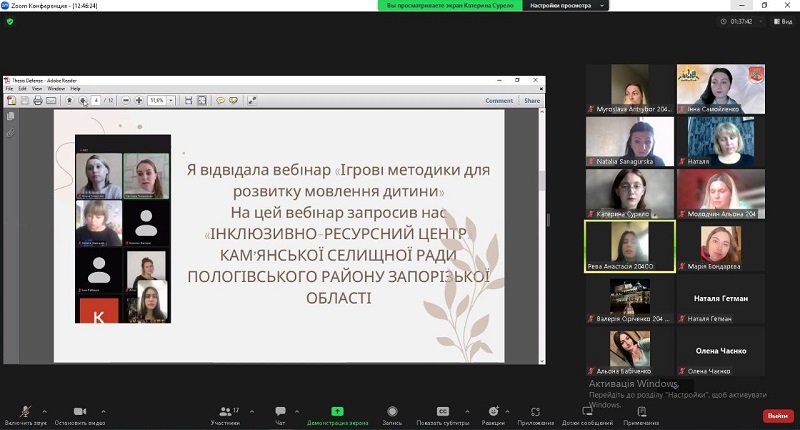Open Доски сообщений whiteboards icon
Image resolution: width=800 pixels, height=430 pixels.
pyautogui.click(x=587, y=412)
